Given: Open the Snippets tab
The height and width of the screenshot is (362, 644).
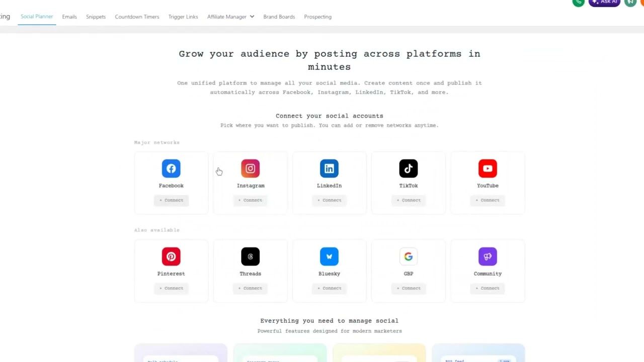Looking at the screenshot, I should click(x=96, y=17).
